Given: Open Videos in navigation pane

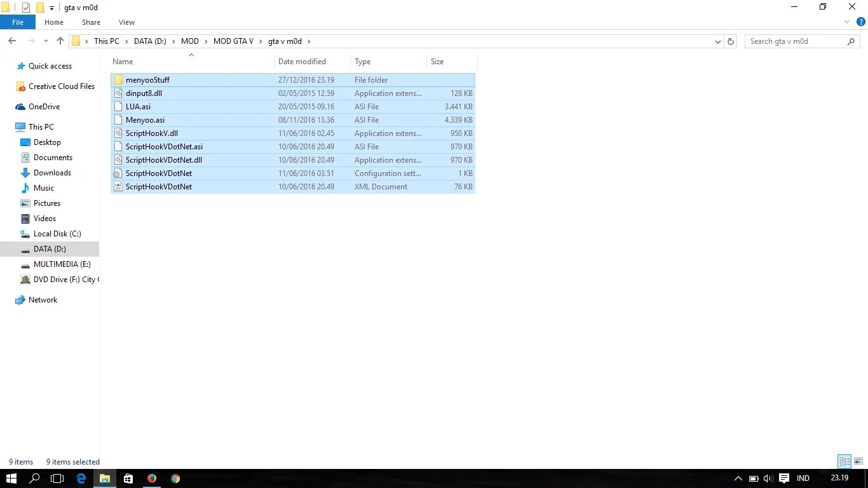Looking at the screenshot, I should (x=44, y=219).
